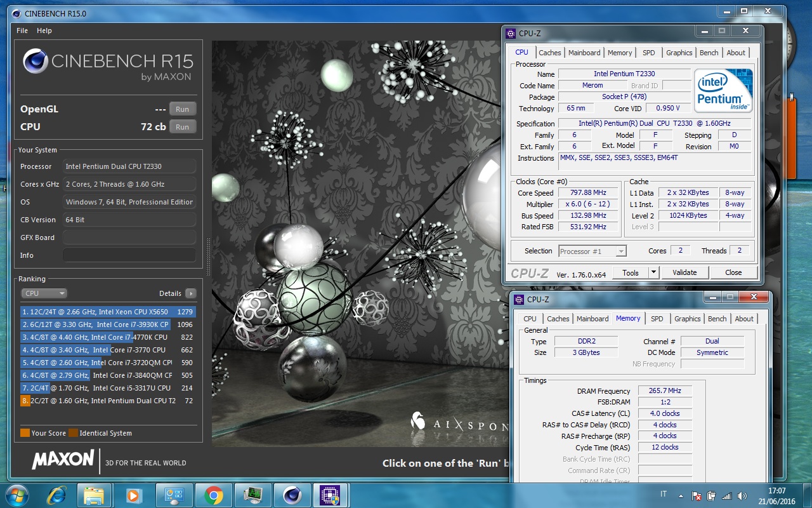Select the Core i7-3770 ranking row
This screenshot has width=812, height=508.
click(108, 350)
